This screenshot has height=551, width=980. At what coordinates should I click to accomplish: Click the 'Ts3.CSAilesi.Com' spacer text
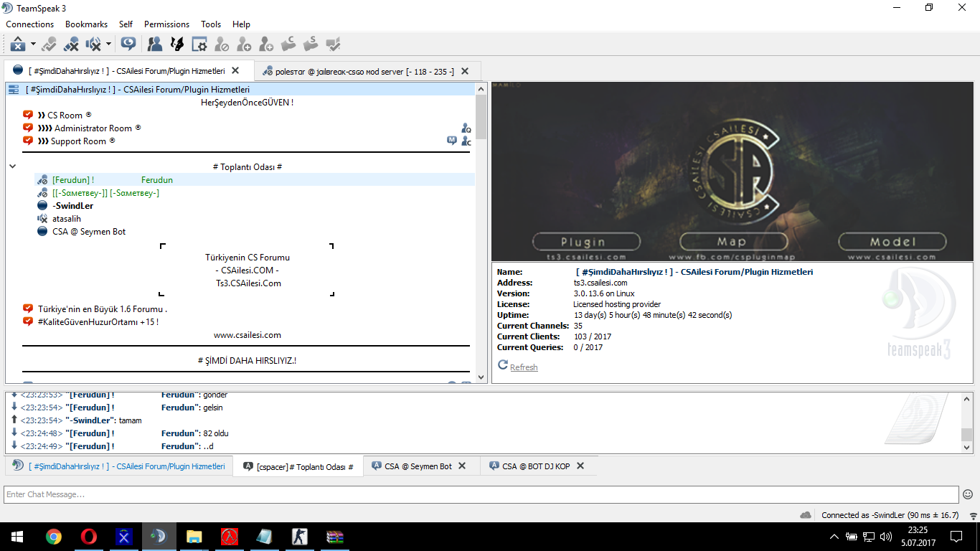[248, 283]
